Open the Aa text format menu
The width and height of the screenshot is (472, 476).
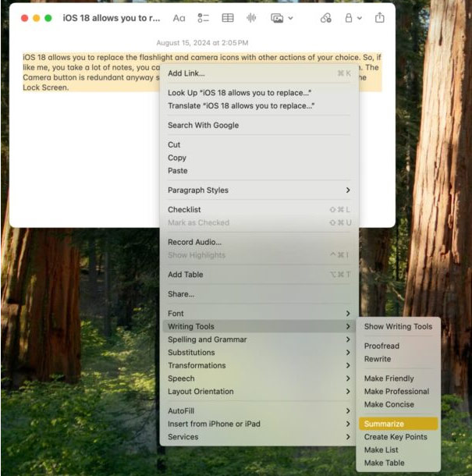179,18
